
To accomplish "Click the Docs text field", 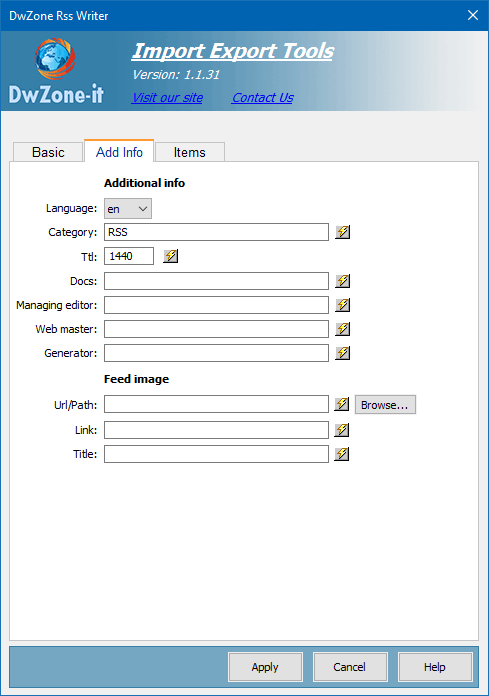I will (x=217, y=281).
